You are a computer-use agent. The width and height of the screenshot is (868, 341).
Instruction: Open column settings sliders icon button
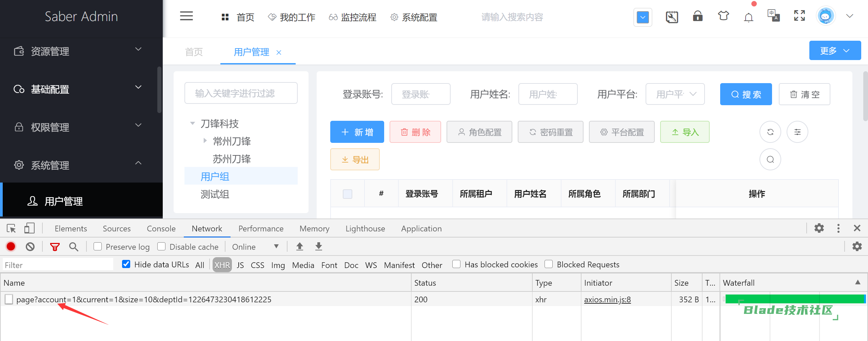click(797, 132)
